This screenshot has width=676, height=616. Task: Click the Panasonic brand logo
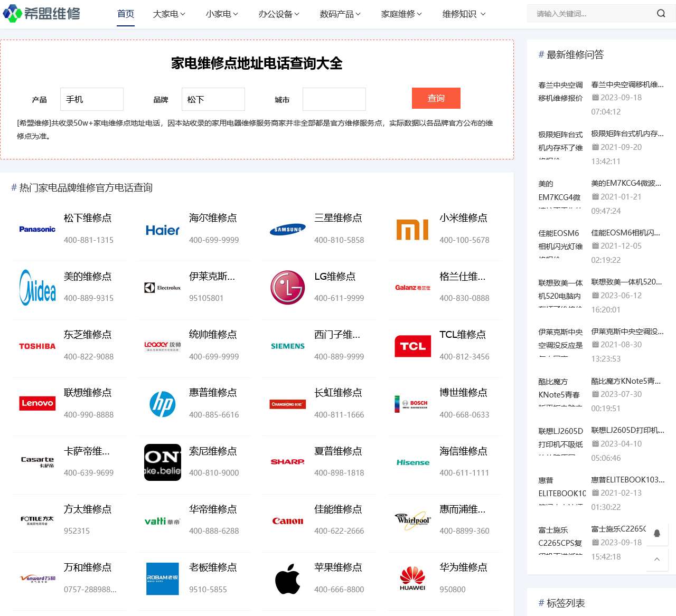[36, 229]
